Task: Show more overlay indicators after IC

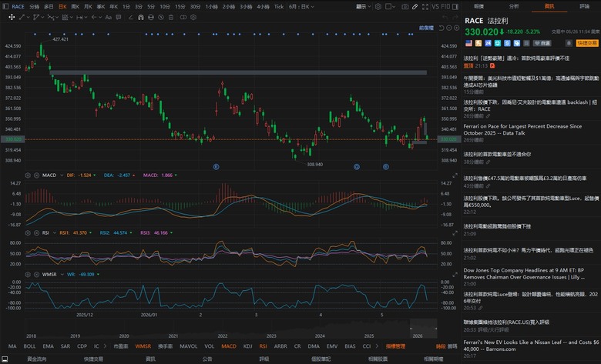Action: [104, 346]
